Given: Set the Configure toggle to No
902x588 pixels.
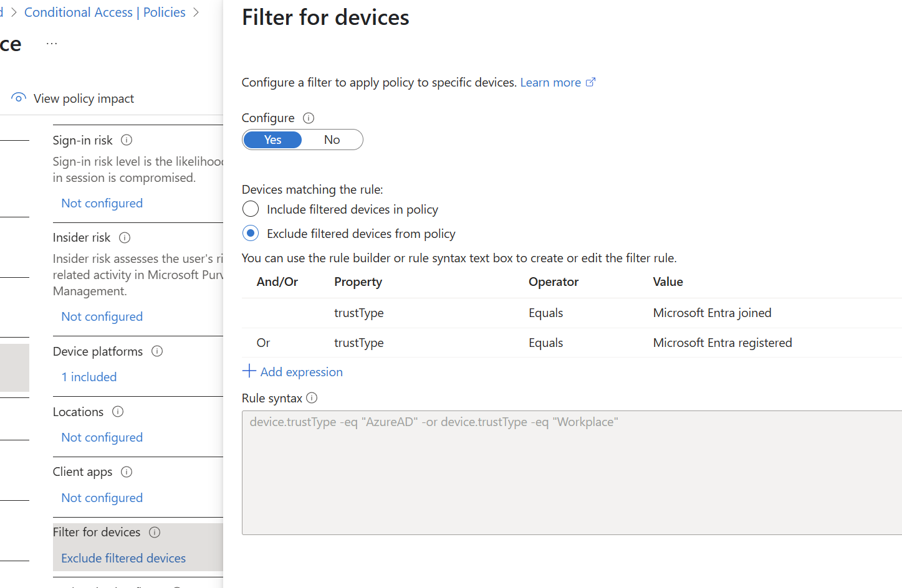Looking at the screenshot, I should 332,140.
